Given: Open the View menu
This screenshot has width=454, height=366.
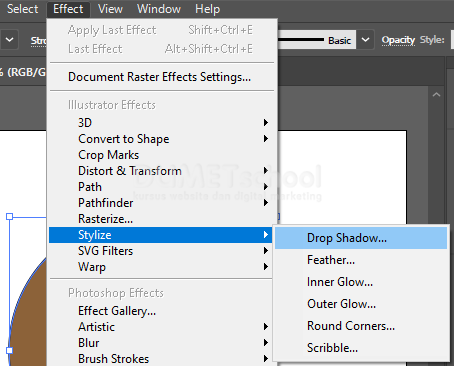Looking at the screenshot, I should pyautogui.click(x=110, y=9).
